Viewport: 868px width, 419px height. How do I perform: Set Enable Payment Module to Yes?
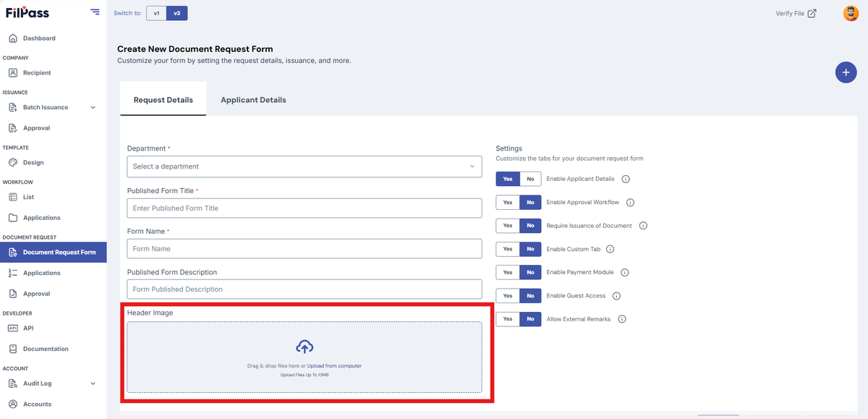coord(508,272)
